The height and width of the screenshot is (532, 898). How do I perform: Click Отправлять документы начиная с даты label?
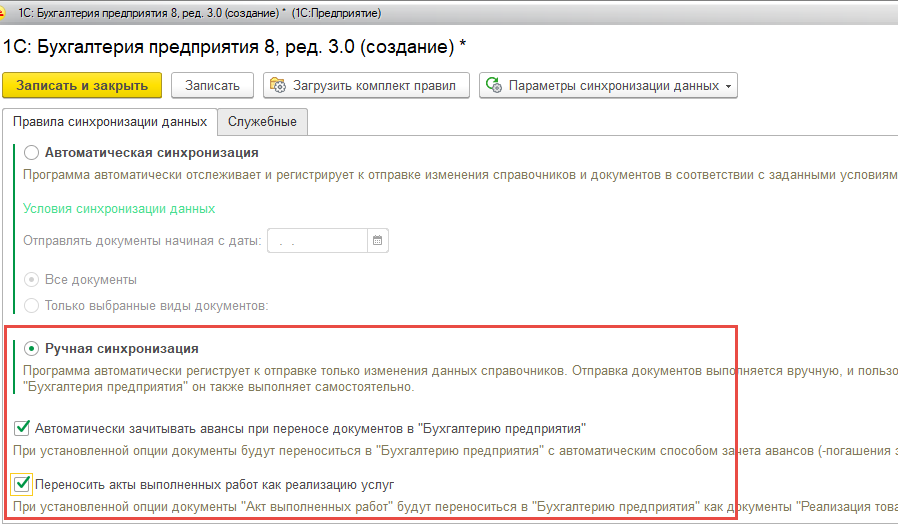pyautogui.click(x=142, y=241)
